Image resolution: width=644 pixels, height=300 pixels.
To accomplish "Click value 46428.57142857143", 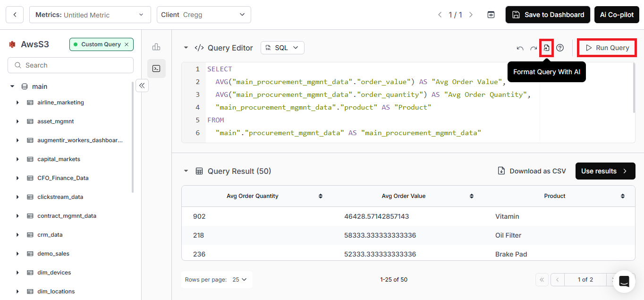I will [x=376, y=216].
